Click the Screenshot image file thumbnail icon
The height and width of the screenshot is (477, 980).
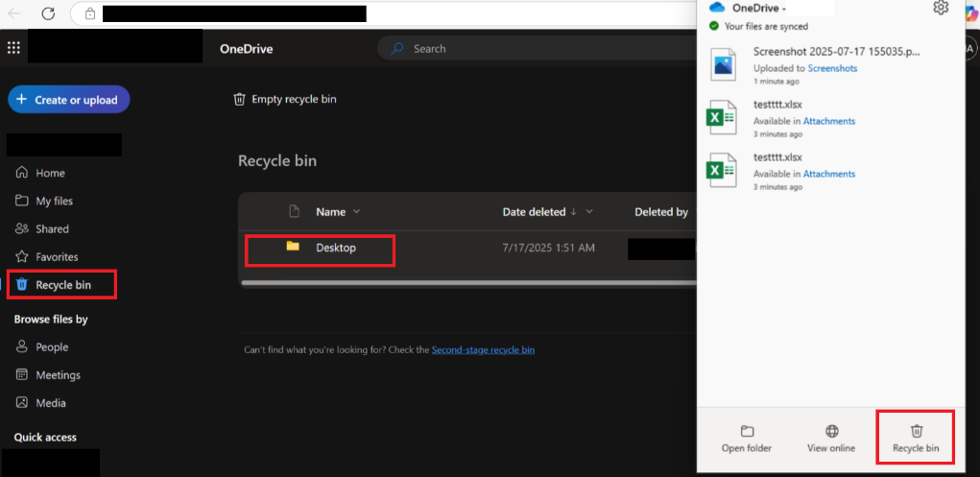pyautogui.click(x=723, y=64)
